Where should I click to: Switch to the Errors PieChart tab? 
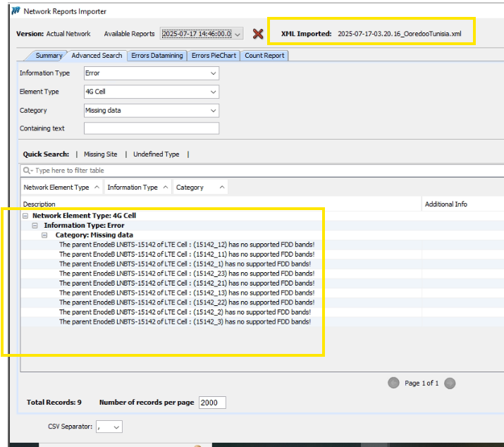click(x=214, y=56)
